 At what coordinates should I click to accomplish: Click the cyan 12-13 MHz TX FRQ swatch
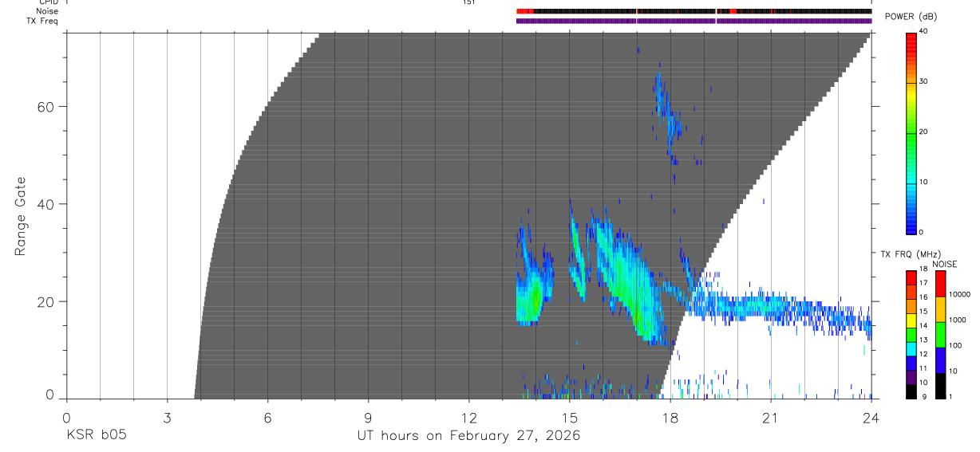tap(911, 349)
